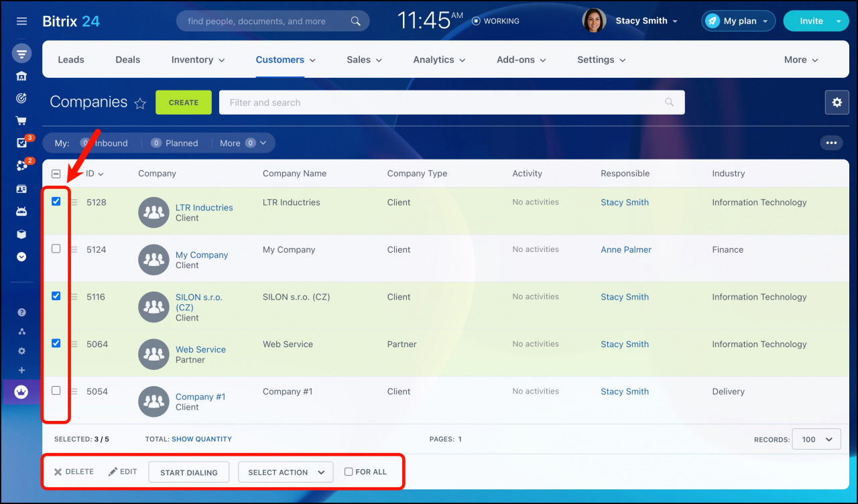Viewport: 858px width, 504px height.
Task: Open the three-dot options button
Action: 831,143
